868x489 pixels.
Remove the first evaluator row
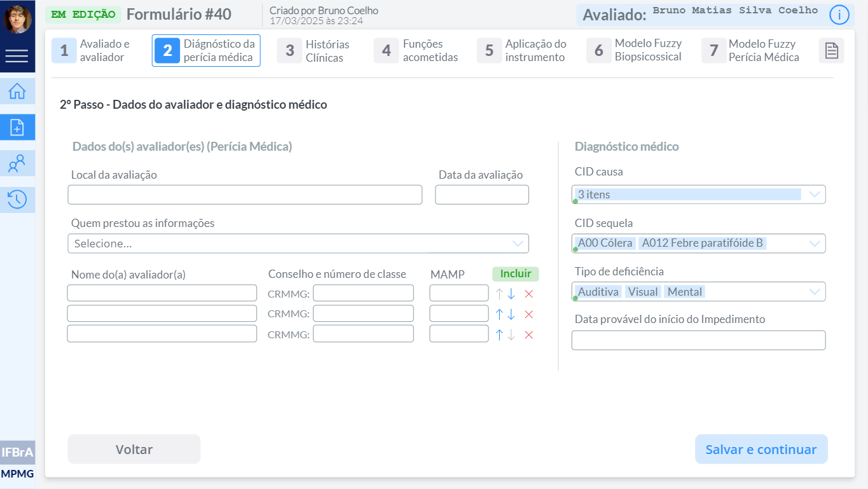tap(528, 294)
